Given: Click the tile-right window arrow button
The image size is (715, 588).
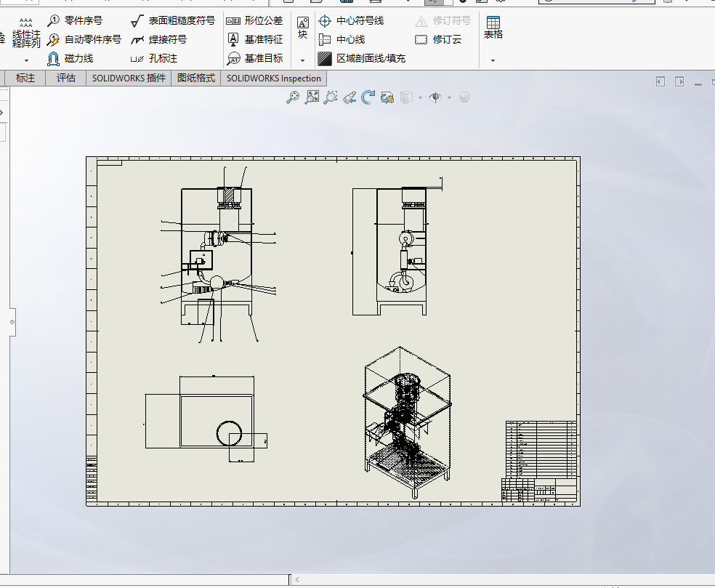Looking at the screenshot, I should 679,81.
